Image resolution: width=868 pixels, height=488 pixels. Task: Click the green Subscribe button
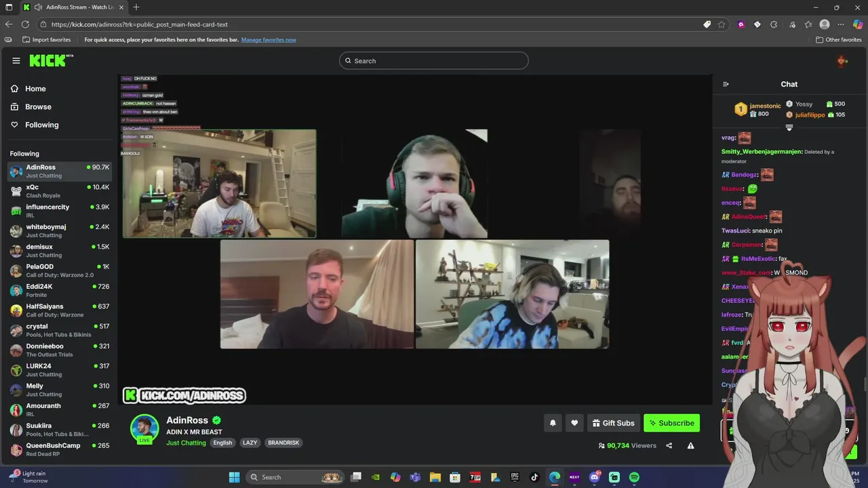pyautogui.click(x=671, y=423)
